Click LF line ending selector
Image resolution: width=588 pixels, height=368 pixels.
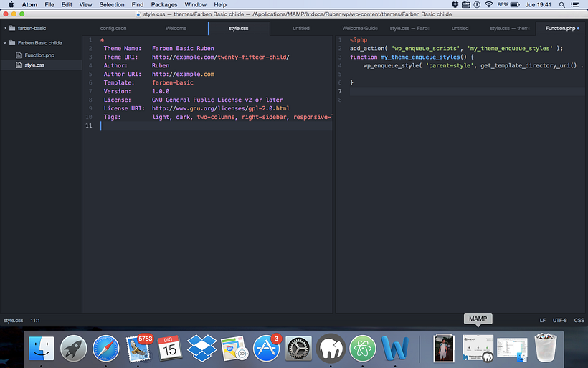point(542,321)
